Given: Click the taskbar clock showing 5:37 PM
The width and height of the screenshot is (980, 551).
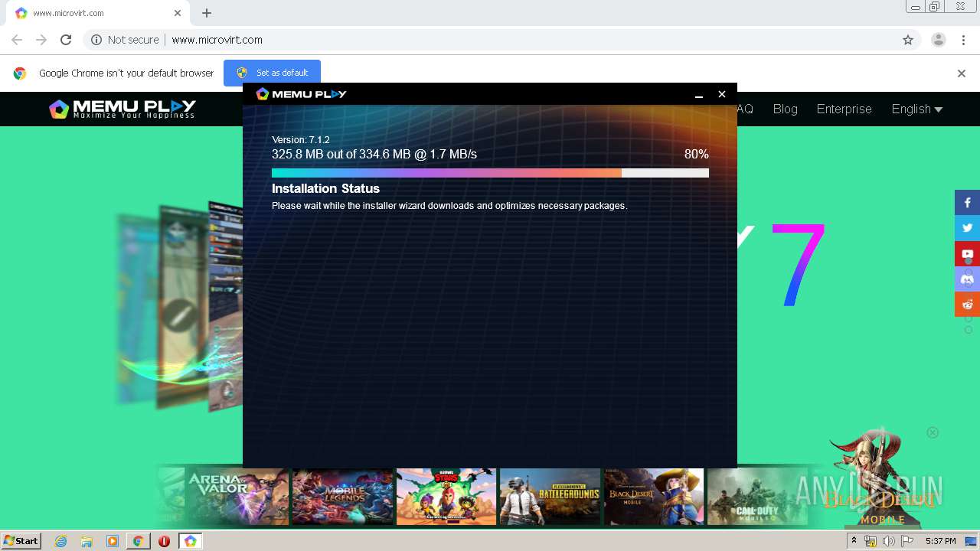Looking at the screenshot, I should click(x=940, y=541).
